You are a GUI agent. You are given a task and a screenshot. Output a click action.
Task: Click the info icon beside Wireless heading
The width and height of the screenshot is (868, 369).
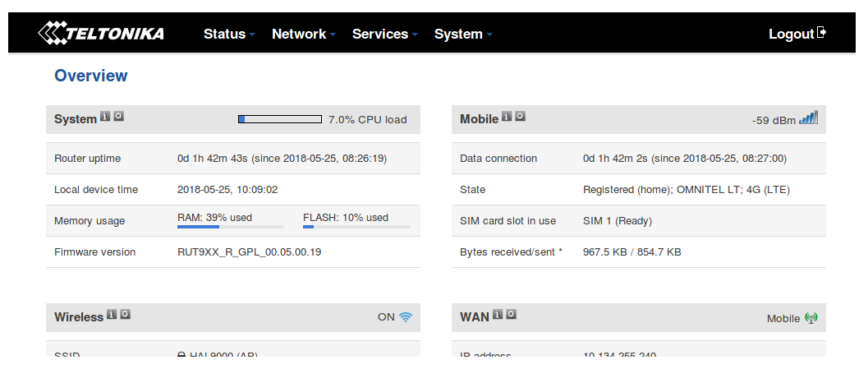click(x=112, y=315)
